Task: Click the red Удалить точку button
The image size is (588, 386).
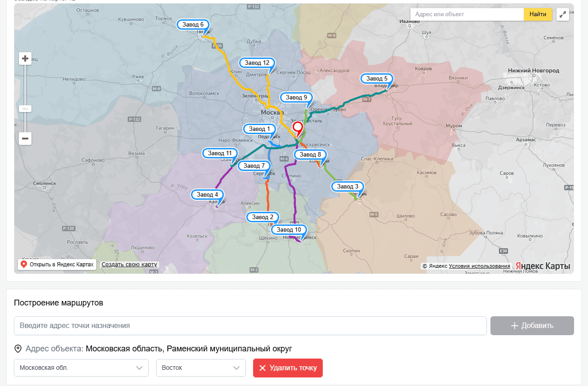Action: point(288,368)
